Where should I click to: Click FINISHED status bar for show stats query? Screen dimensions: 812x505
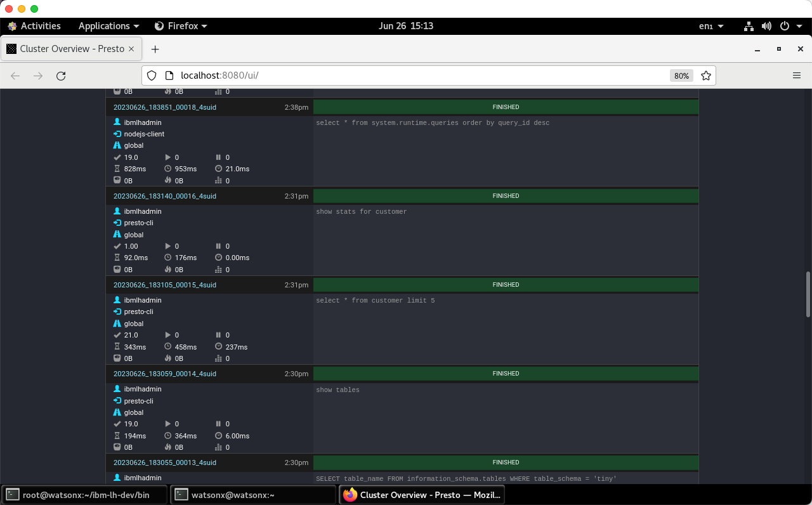[x=506, y=196]
